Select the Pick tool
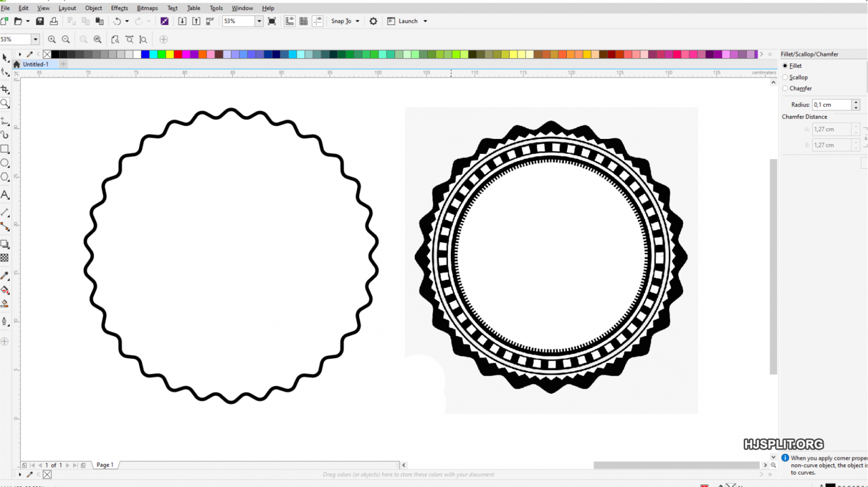This screenshot has height=487, width=868. (5, 58)
